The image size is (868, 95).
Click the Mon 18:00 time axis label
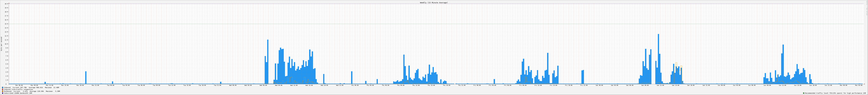[80, 85]
